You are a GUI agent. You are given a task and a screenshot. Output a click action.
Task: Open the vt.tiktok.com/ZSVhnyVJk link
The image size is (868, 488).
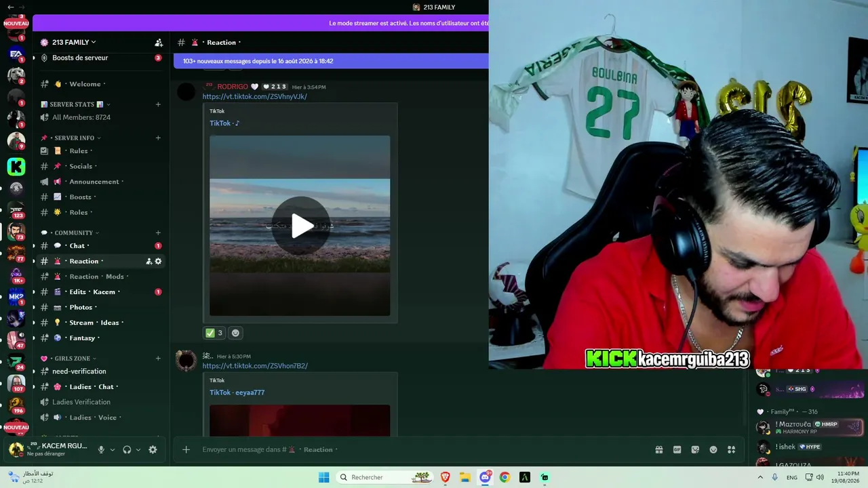pos(255,96)
